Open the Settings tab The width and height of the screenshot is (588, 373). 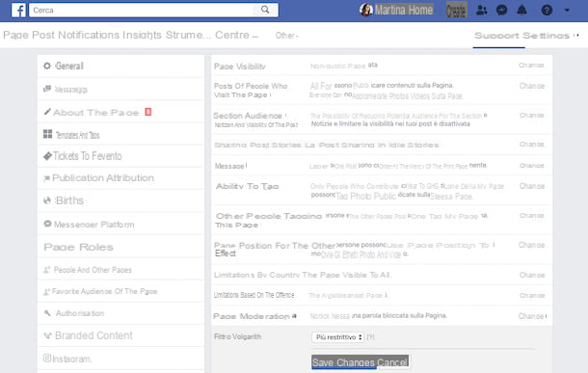[x=546, y=36]
